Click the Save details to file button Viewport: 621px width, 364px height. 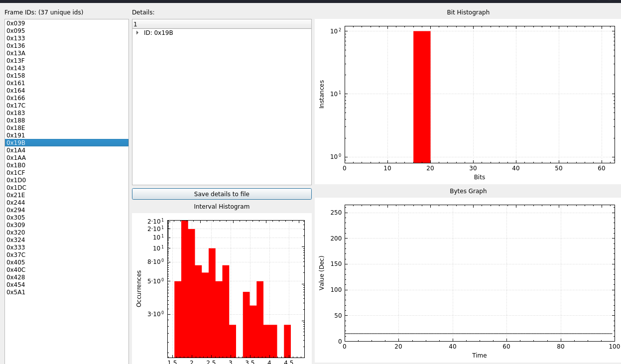click(x=222, y=194)
